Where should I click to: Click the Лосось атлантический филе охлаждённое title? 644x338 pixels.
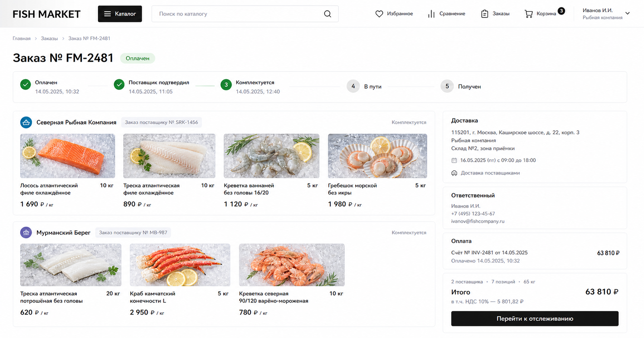coord(49,189)
